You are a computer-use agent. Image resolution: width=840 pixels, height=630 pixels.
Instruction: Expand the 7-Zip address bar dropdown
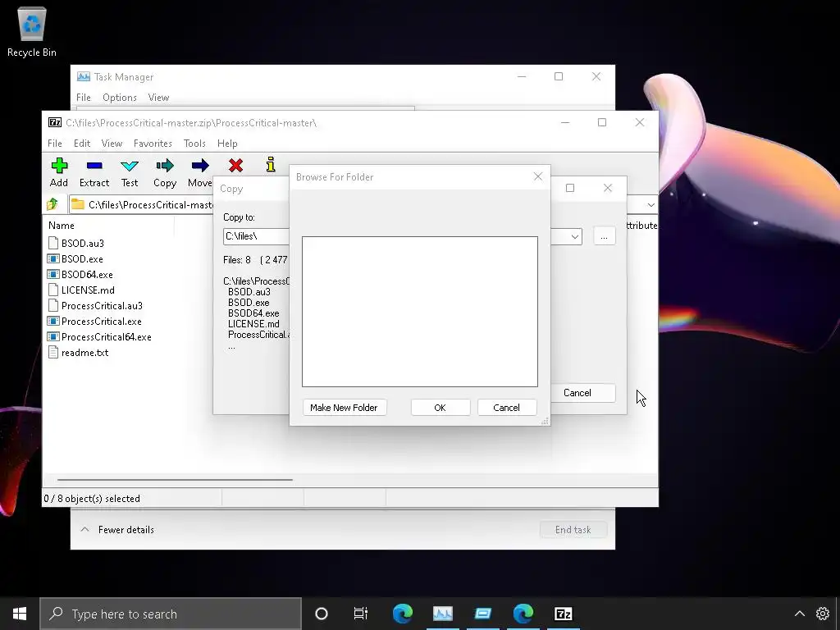pyautogui.click(x=651, y=204)
